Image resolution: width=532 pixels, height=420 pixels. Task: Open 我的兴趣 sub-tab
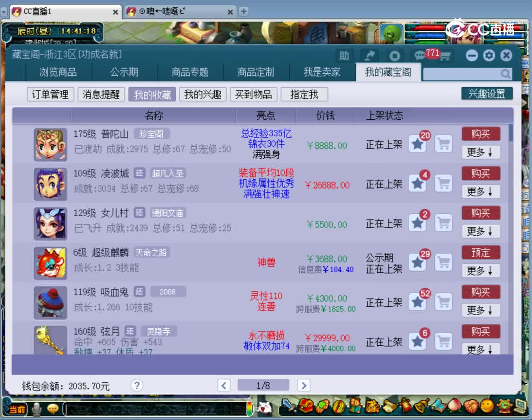(x=203, y=94)
